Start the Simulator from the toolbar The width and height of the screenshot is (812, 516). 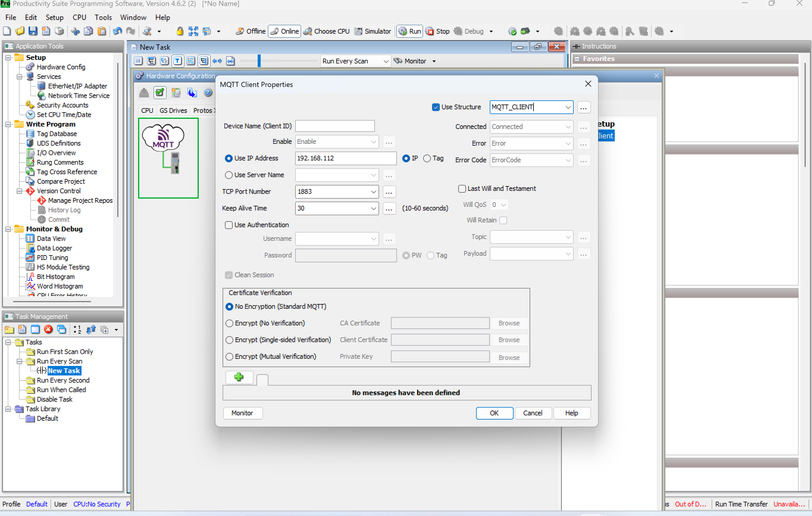click(x=373, y=31)
